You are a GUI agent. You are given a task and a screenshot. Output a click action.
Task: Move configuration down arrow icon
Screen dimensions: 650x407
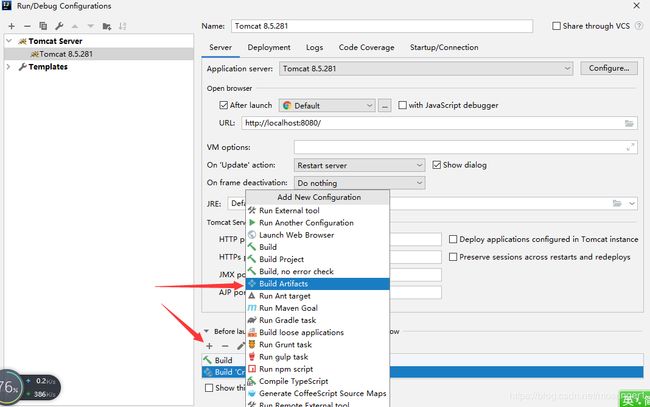click(90, 27)
